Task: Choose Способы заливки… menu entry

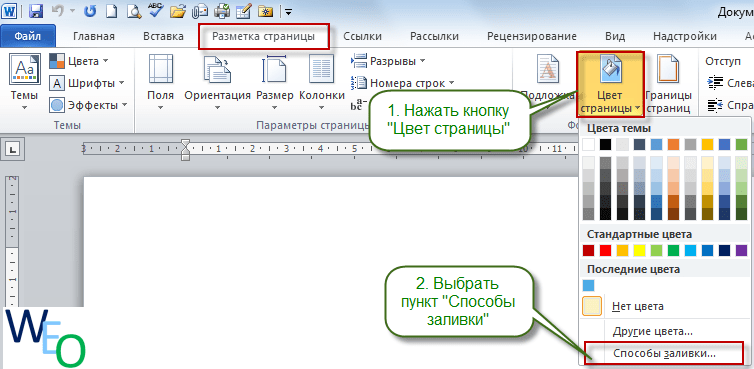Action: point(664,354)
